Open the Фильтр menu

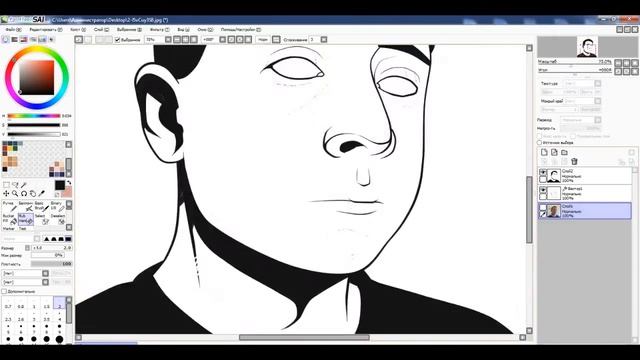coord(159,30)
